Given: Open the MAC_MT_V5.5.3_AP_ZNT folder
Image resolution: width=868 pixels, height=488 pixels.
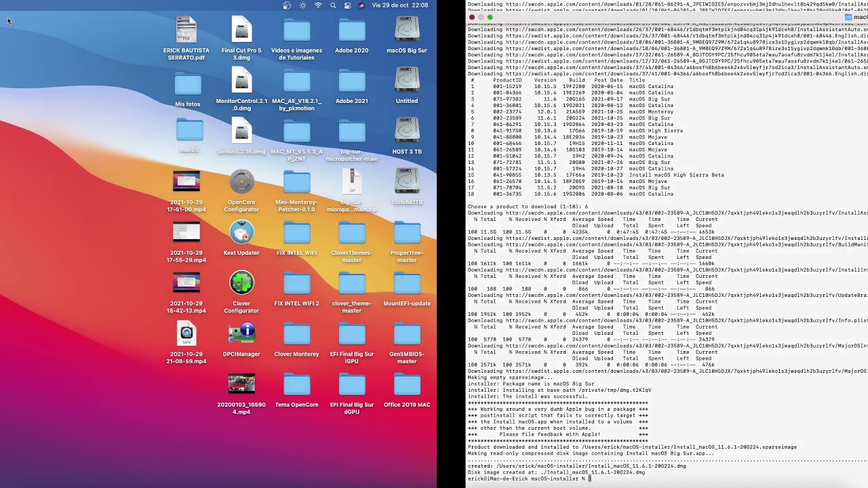Looking at the screenshot, I should pos(296,131).
